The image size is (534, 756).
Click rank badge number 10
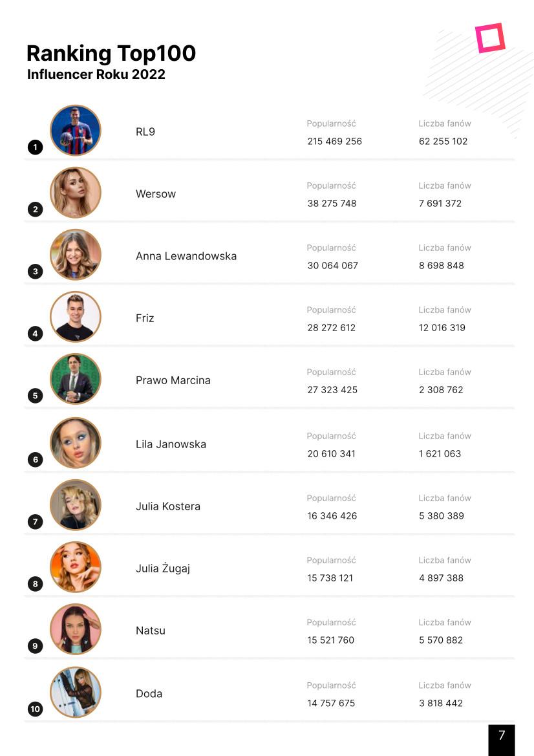(x=35, y=709)
